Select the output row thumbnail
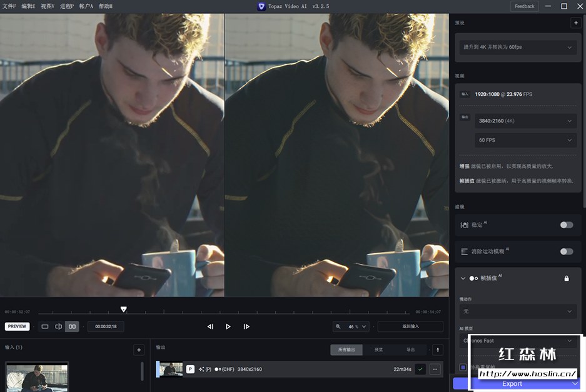 [x=171, y=369]
